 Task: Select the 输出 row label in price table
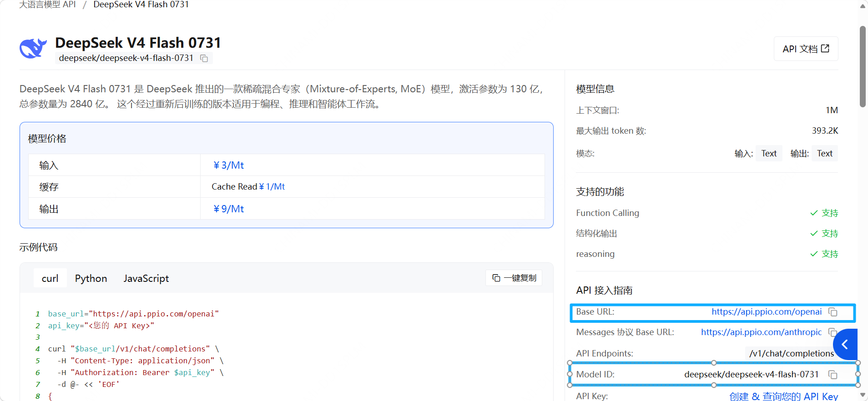49,209
